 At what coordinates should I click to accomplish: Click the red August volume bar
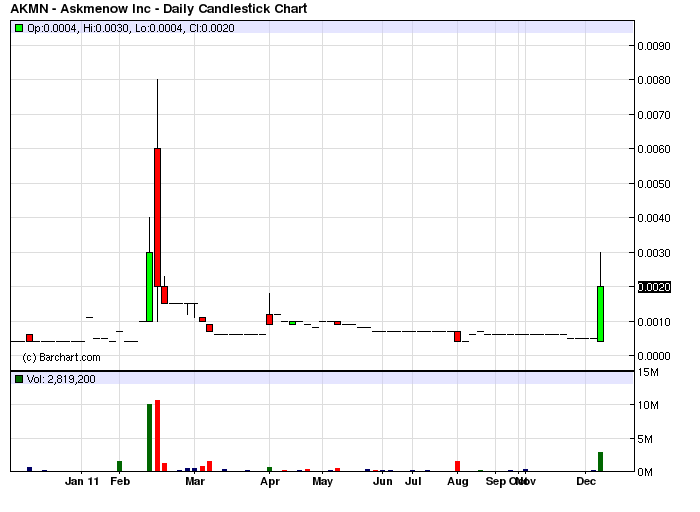pyautogui.click(x=458, y=466)
